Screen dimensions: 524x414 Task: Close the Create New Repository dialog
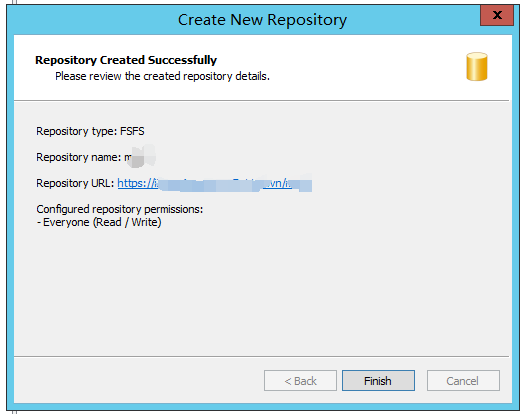coord(497,15)
